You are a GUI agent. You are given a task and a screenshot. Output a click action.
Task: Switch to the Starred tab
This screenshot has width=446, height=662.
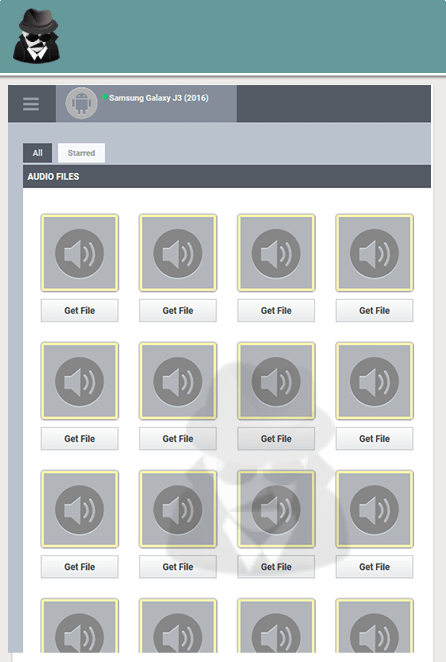[x=82, y=153]
